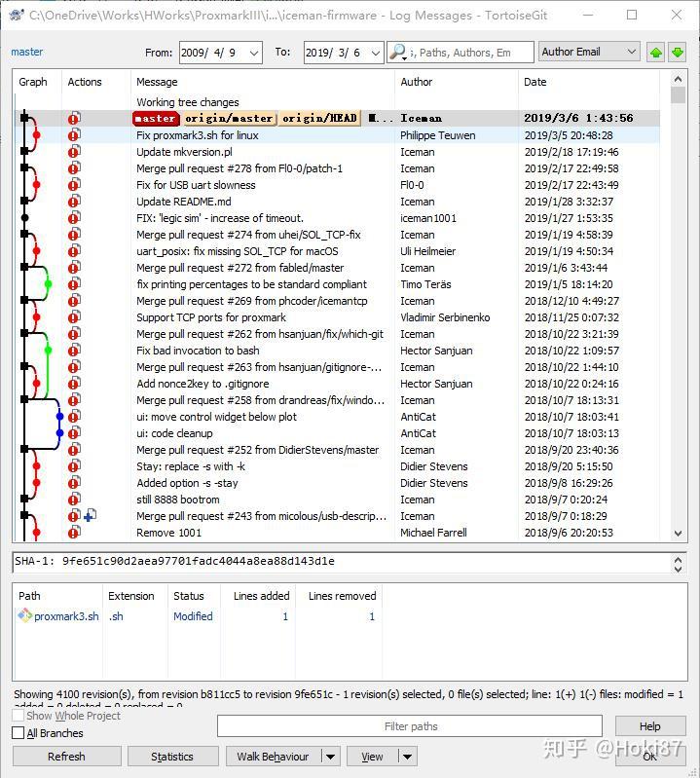Open the Author Email filter dropdown
This screenshot has width=700, height=778.
pos(631,52)
